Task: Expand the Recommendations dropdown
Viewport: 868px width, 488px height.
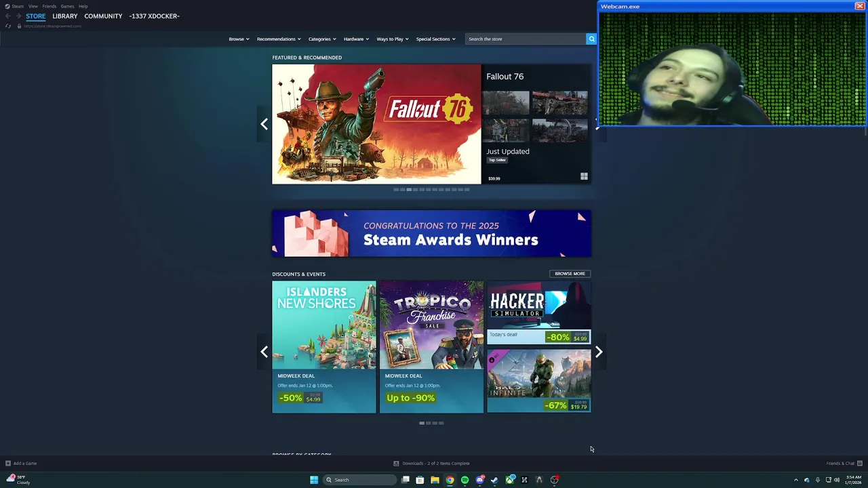Action: [x=279, y=39]
